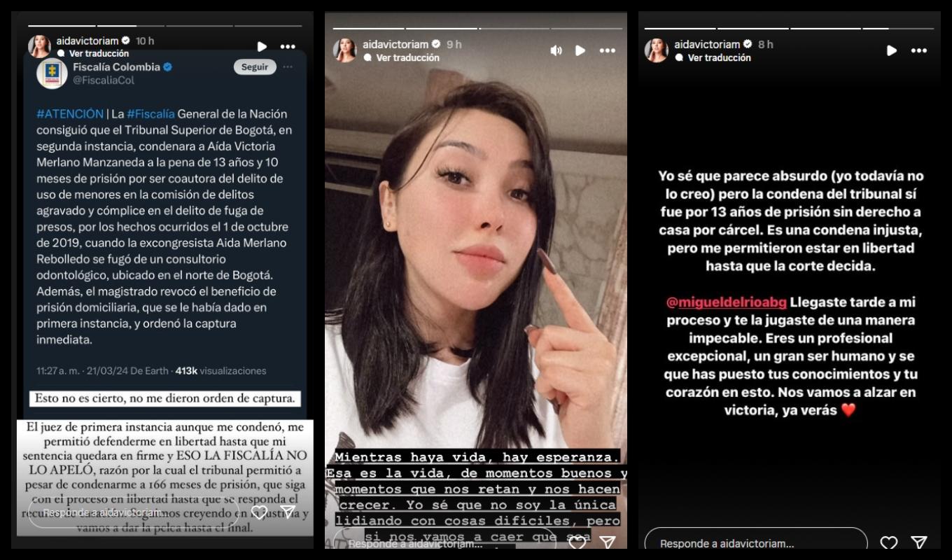Viewport: 952px width, 560px height.
Task: Click play icon on the first story
Action: click(262, 47)
